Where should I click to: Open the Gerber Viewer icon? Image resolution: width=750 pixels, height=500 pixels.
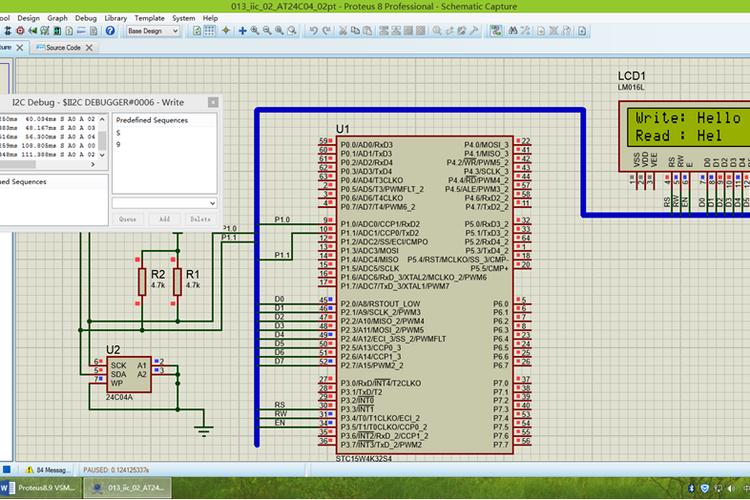44,31
